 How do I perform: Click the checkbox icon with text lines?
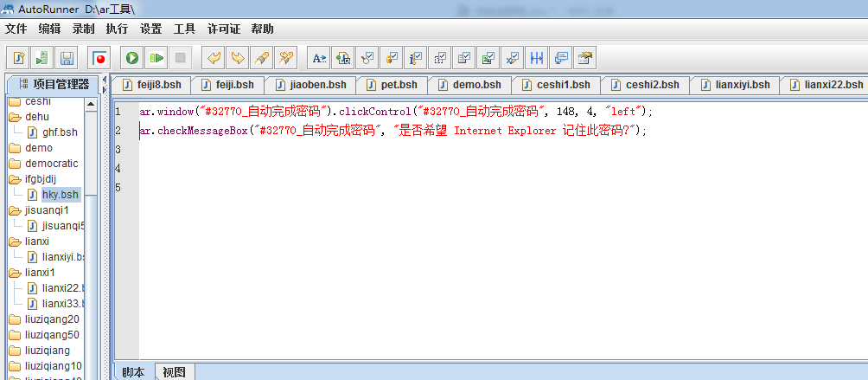(464, 57)
